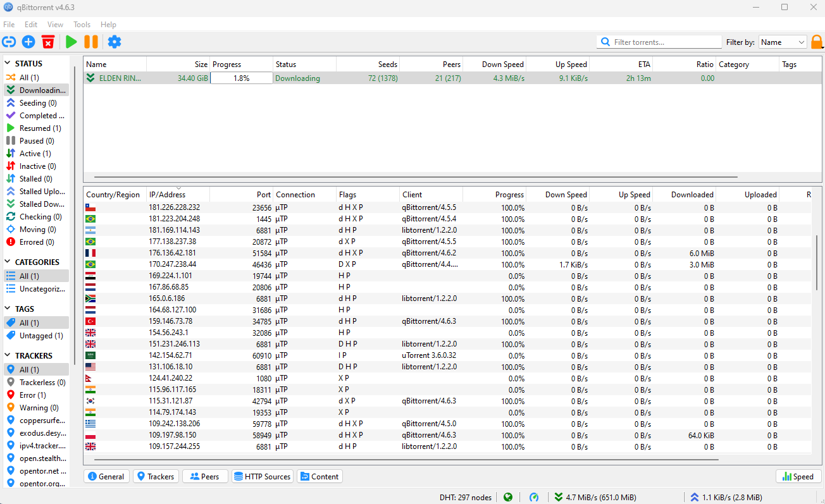Collapse the CATEGORIES section
The image size is (825, 504).
8,262
